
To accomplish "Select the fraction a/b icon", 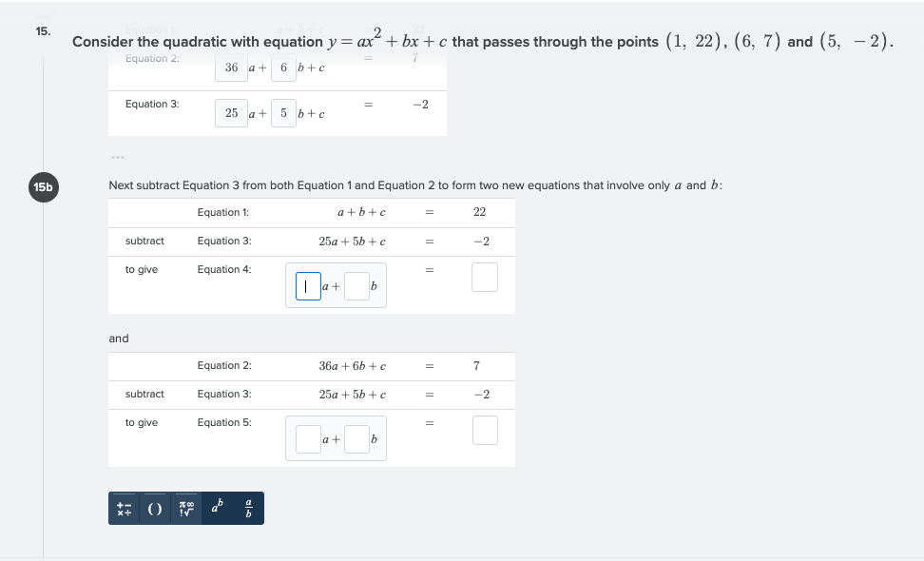I will pos(246,509).
